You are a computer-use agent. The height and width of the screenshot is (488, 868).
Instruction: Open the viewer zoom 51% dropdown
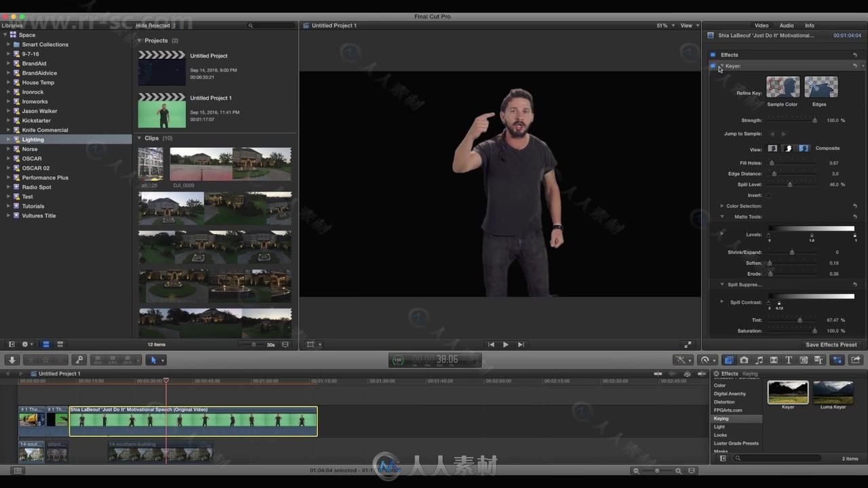(x=665, y=26)
